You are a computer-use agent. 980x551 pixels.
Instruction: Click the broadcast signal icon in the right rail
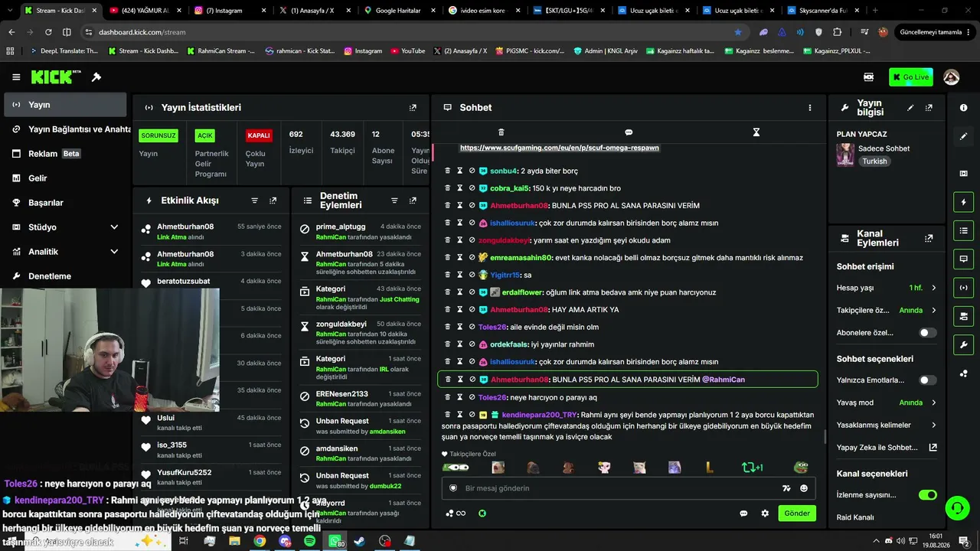pyautogui.click(x=963, y=288)
